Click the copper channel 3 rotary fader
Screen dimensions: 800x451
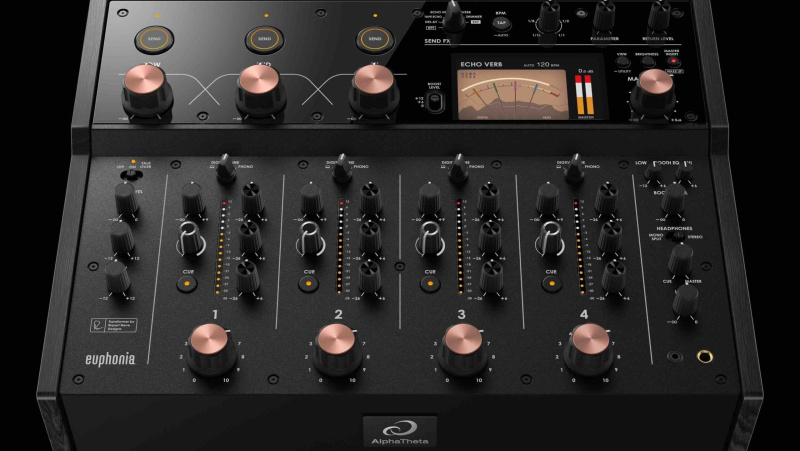[463, 349]
